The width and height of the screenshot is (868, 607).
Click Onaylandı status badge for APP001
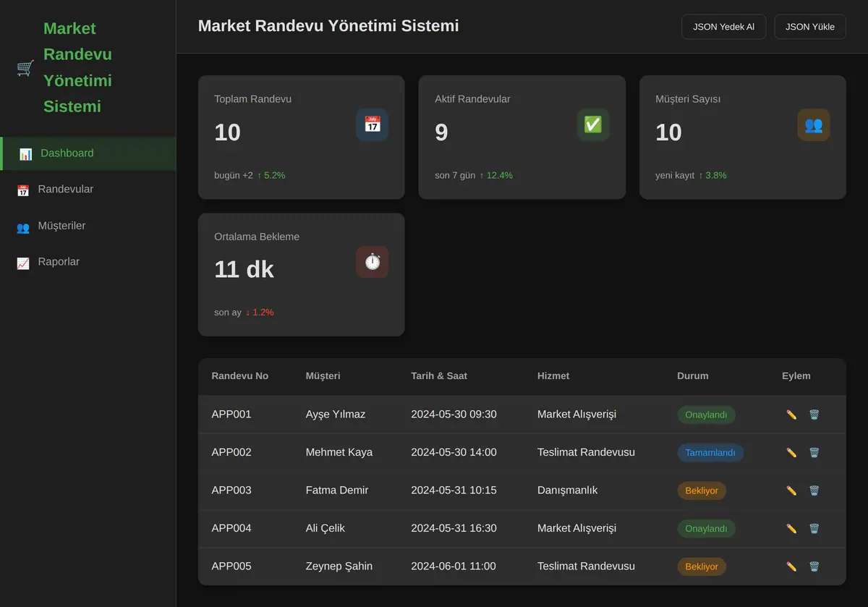pyautogui.click(x=706, y=415)
